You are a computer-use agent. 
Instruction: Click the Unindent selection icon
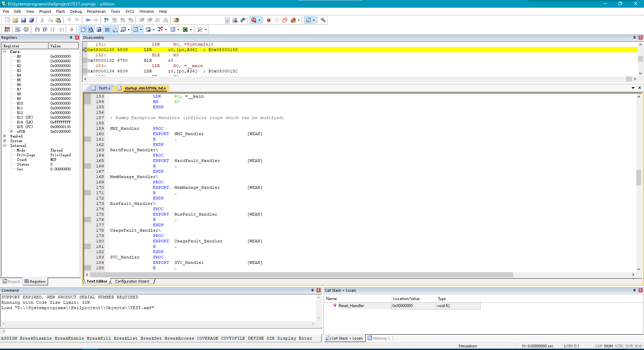(150, 20)
